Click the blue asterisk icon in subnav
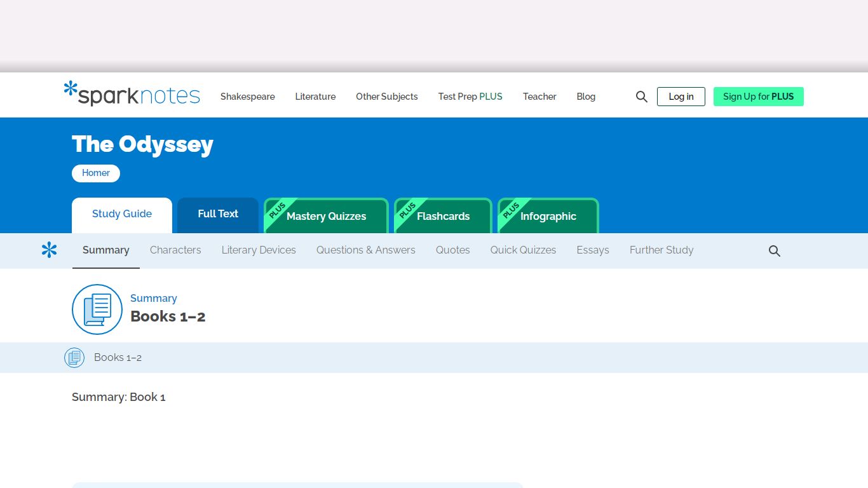The height and width of the screenshot is (488, 868). click(x=49, y=250)
